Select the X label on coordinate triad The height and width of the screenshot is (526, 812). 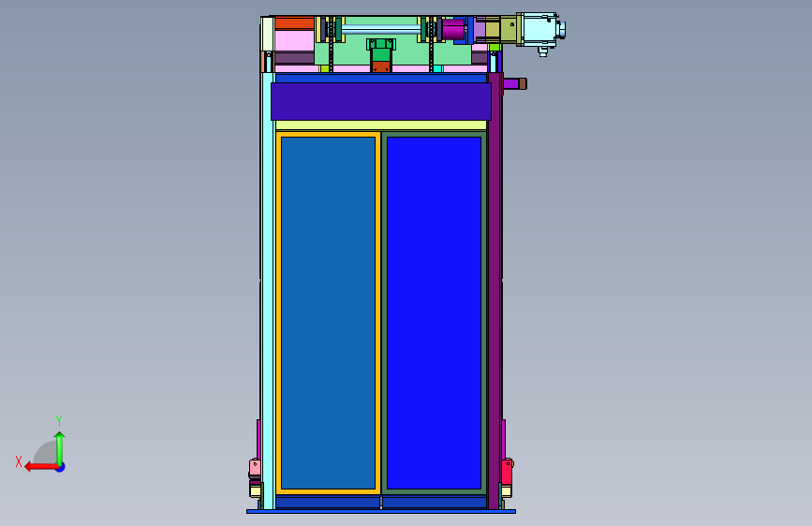(x=19, y=461)
